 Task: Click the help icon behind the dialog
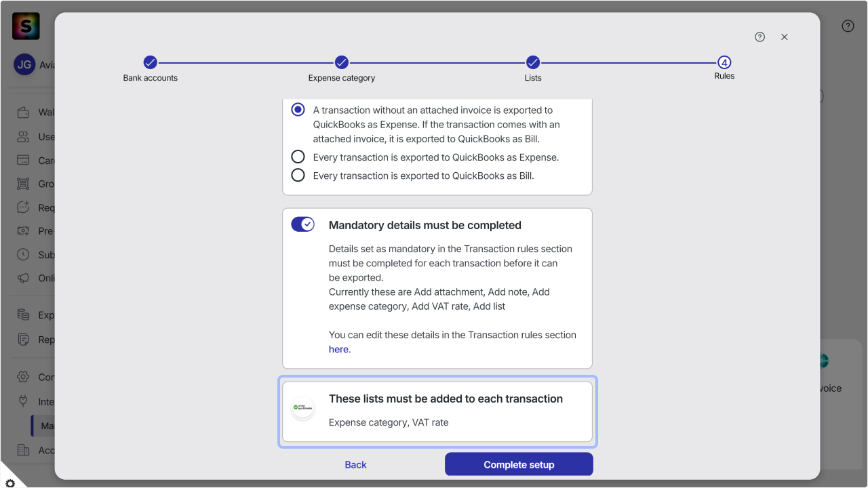click(x=848, y=26)
